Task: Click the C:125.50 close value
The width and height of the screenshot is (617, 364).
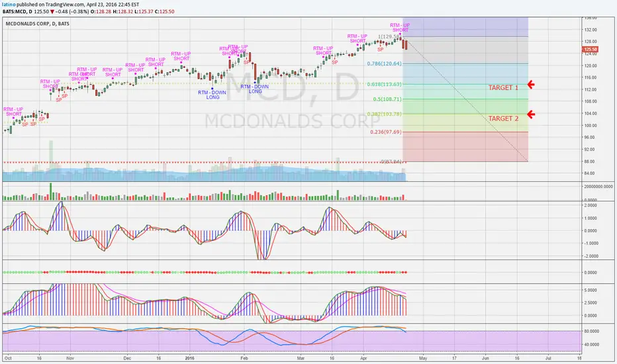Action: coord(166,11)
